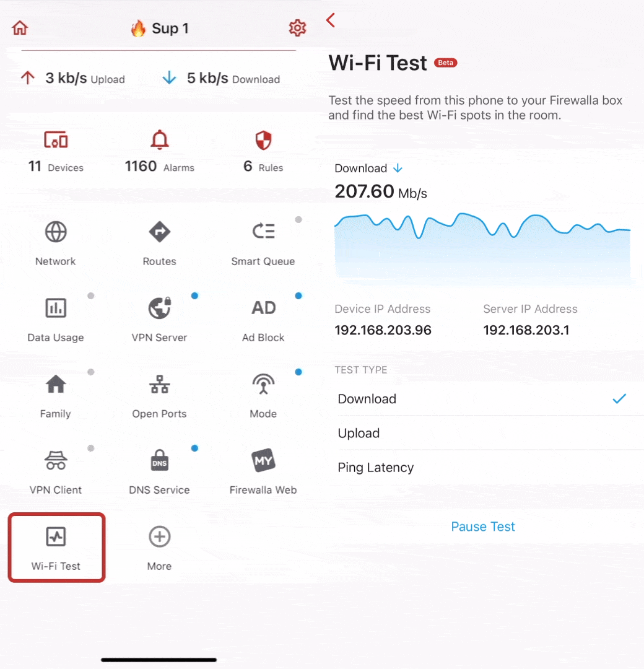Viewport: 644px width, 669px height.
Task: Tap the Device IP Address label
Action: tap(383, 309)
